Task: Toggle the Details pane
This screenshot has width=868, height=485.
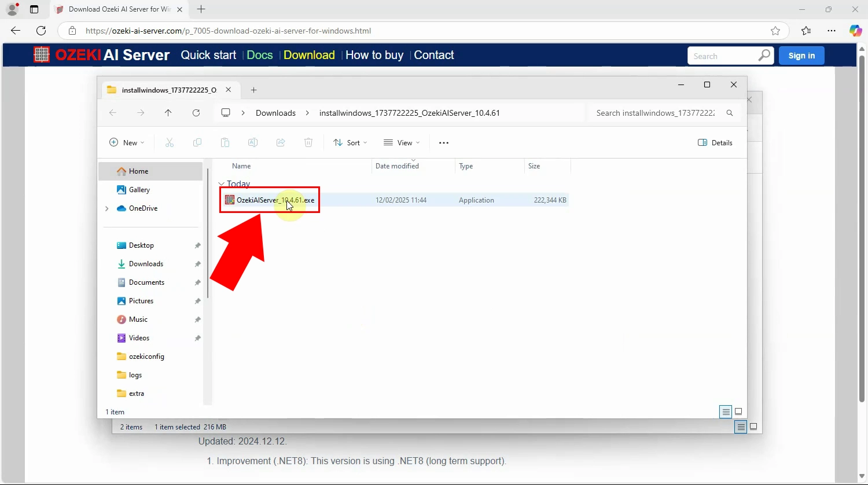Action: pyautogui.click(x=715, y=142)
